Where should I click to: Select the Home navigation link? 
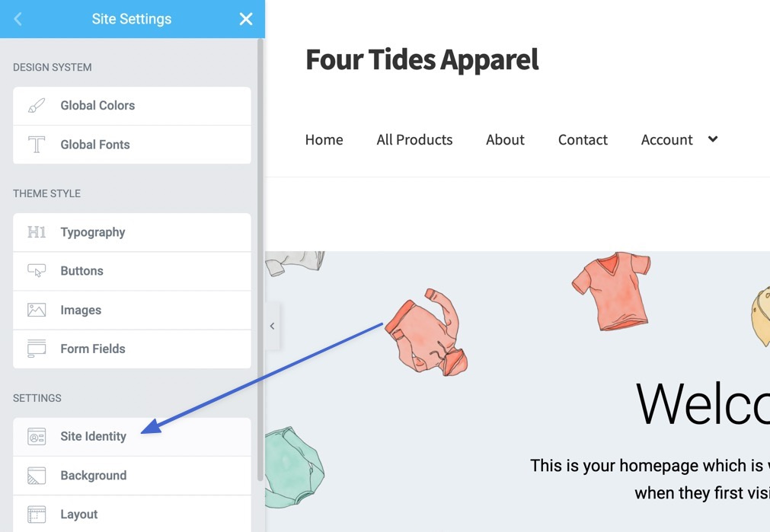point(324,140)
